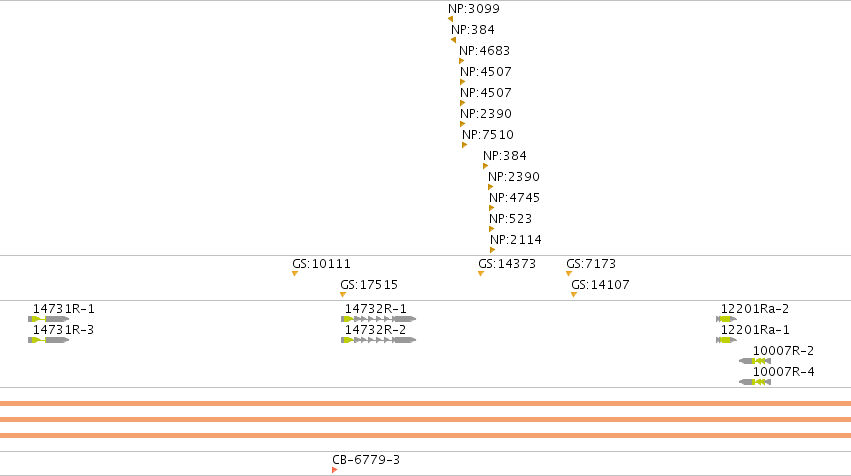Select the 14731R-3 gene model glyph
This screenshot has height=476, width=851.
(x=49, y=340)
